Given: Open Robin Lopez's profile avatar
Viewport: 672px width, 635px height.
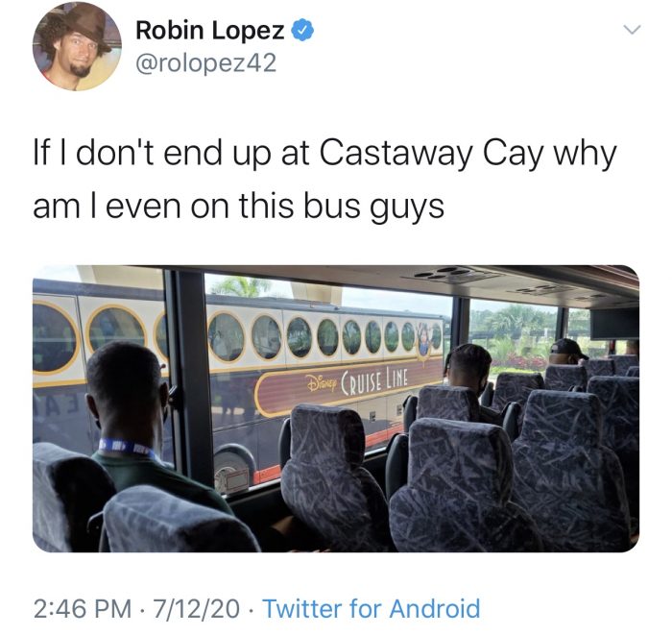Looking at the screenshot, I should (x=77, y=46).
